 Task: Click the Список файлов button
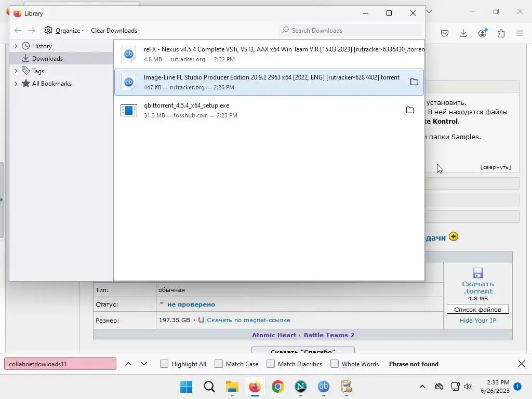[478, 310]
